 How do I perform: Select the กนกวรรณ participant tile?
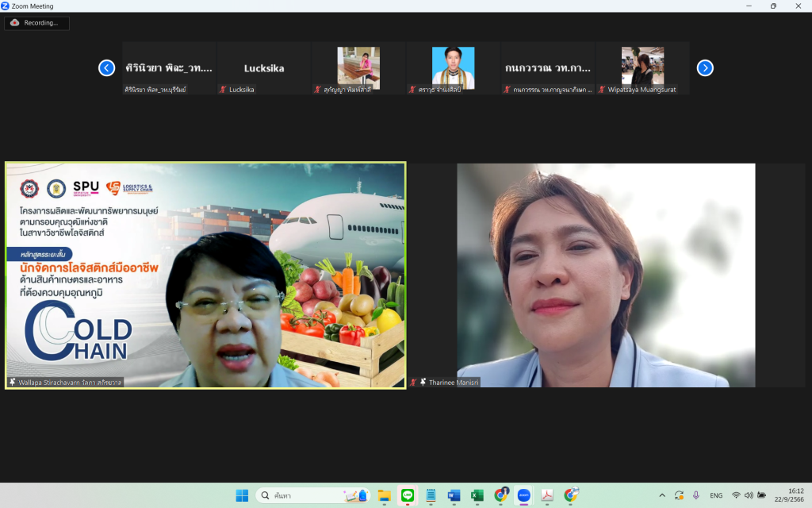tap(548, 68)
